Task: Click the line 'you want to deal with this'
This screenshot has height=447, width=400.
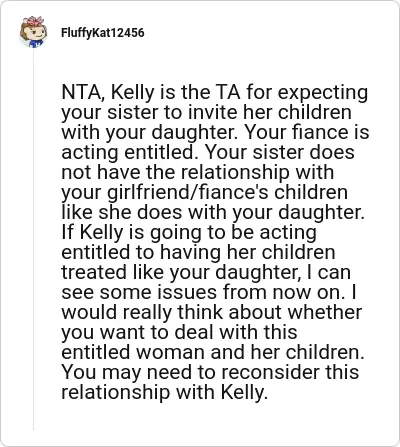Action: point(179,332)
